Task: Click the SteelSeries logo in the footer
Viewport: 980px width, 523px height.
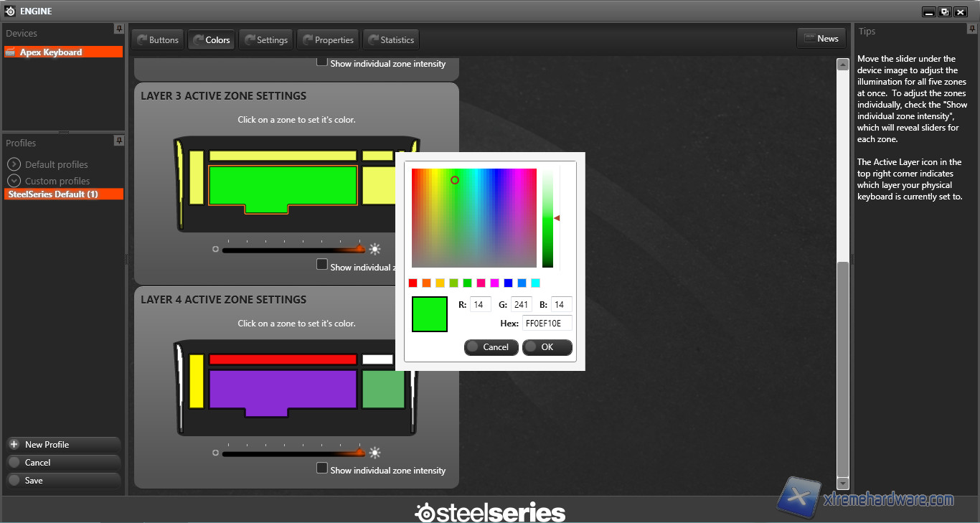Action: 490,512
